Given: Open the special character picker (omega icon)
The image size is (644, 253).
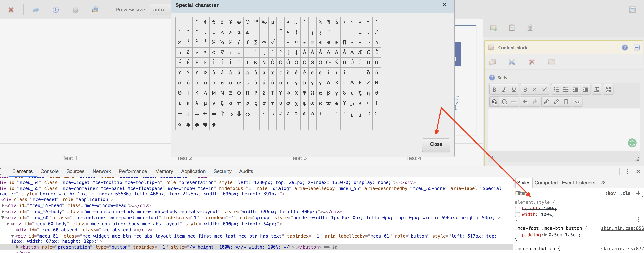Looking at the screenshot, I should tap(504, 102).
